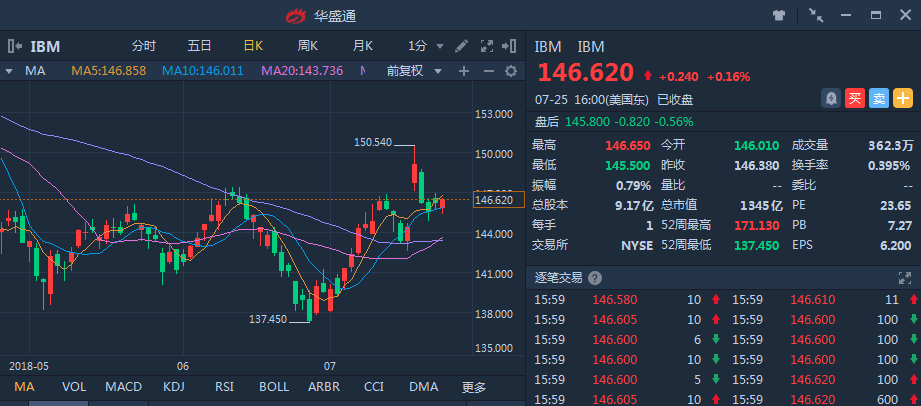The height and width of the screenshot is (406, 921).
Task: Click the 146.620 price axis tag
Action: click(x=499, y=200)
